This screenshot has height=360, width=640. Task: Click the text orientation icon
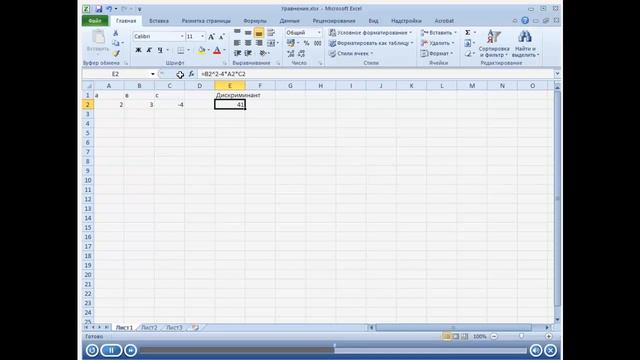(263, 53)
